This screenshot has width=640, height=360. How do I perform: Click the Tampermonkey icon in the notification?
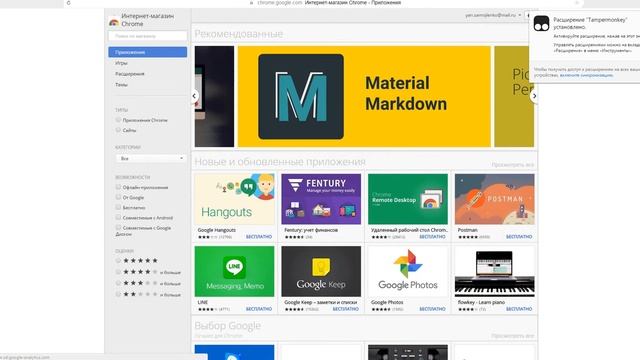click(x=541, y=23)
